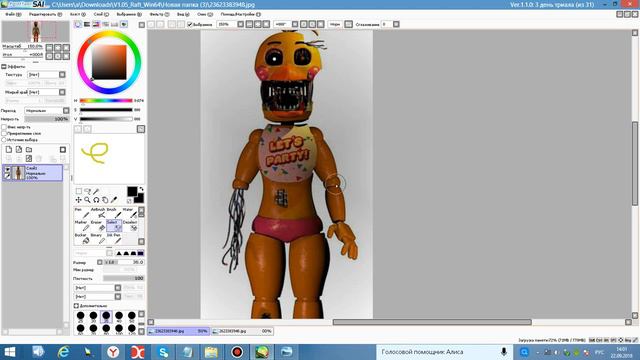Choose the size 35 brush preset

coord(106,316)
